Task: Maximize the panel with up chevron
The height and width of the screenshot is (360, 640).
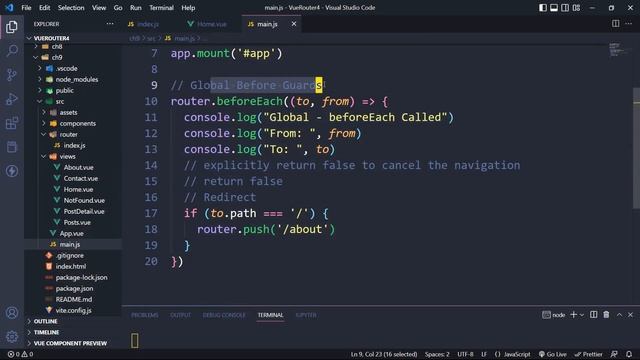Action: coord(619,315)
